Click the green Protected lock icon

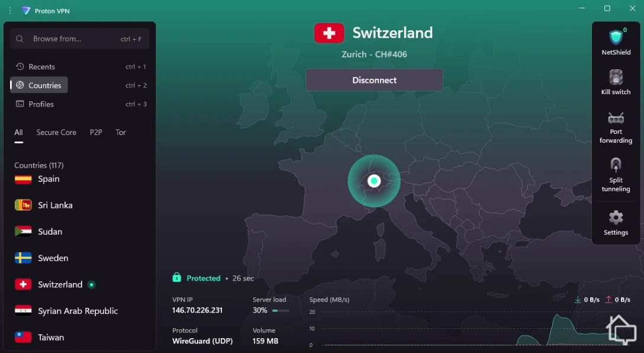point(176,277)
